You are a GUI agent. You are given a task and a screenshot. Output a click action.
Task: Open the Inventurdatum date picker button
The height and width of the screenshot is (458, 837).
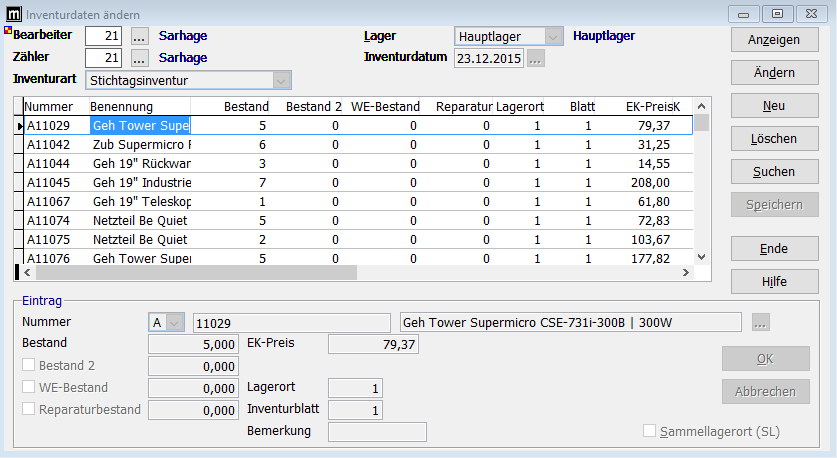(x=536, y=58)
